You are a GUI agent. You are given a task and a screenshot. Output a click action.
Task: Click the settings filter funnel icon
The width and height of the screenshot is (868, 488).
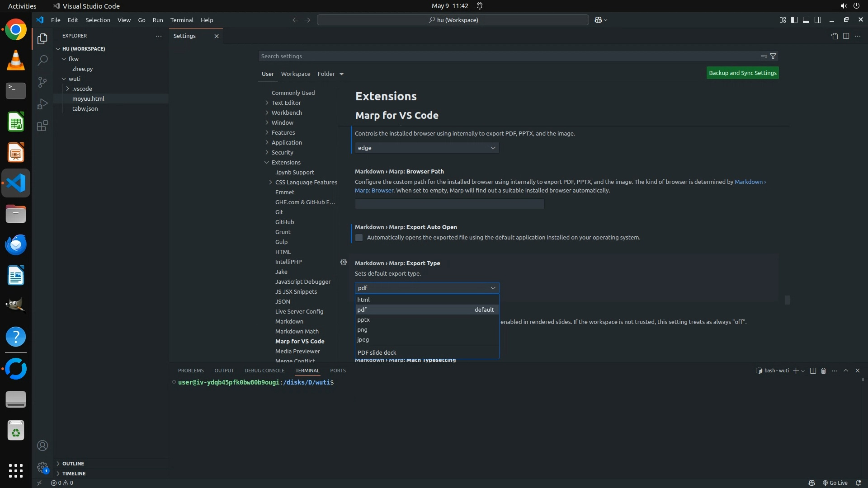(773, 56)
